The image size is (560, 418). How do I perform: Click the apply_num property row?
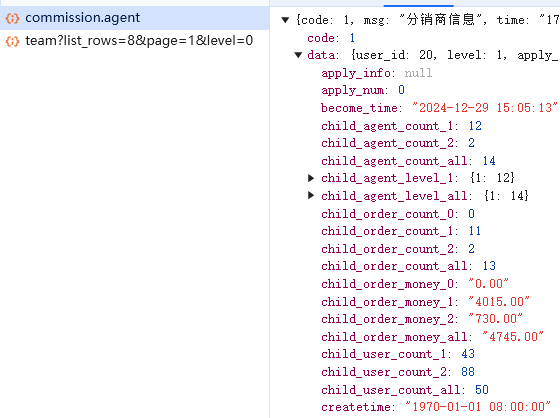pos(363,90)
